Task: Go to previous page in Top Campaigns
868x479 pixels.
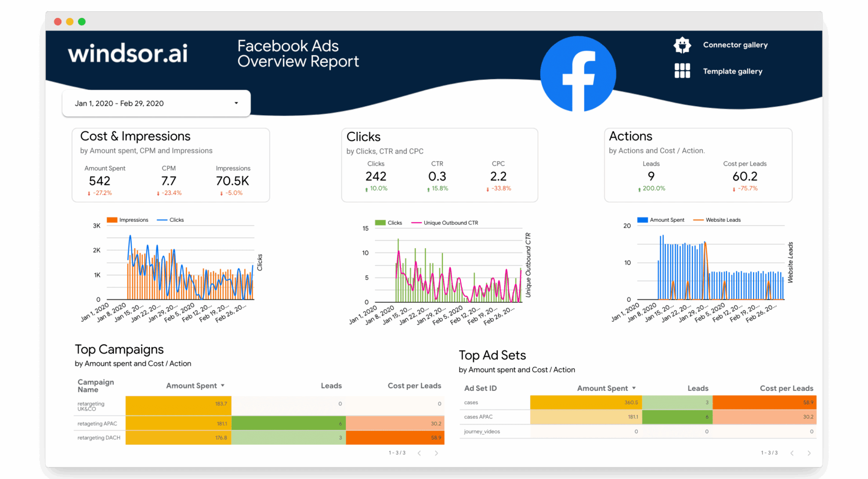Action: (420, 453)
